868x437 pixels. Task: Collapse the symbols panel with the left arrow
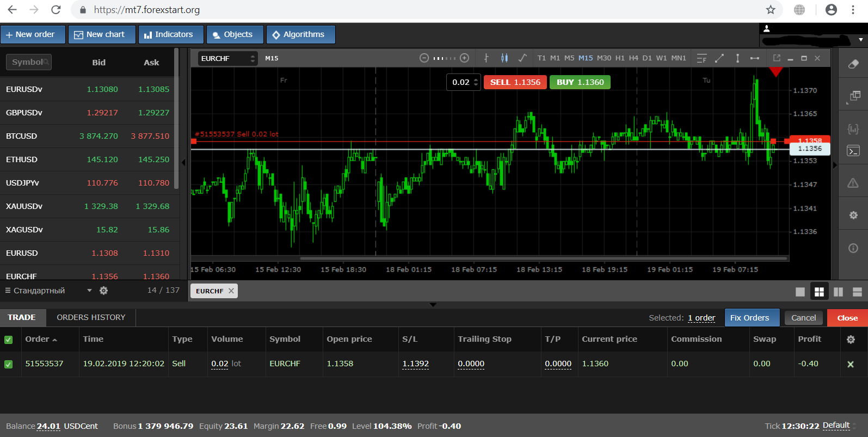[183, 162]
